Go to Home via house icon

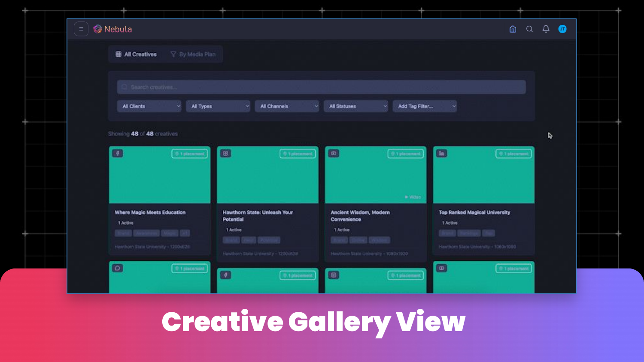point(513,29)
